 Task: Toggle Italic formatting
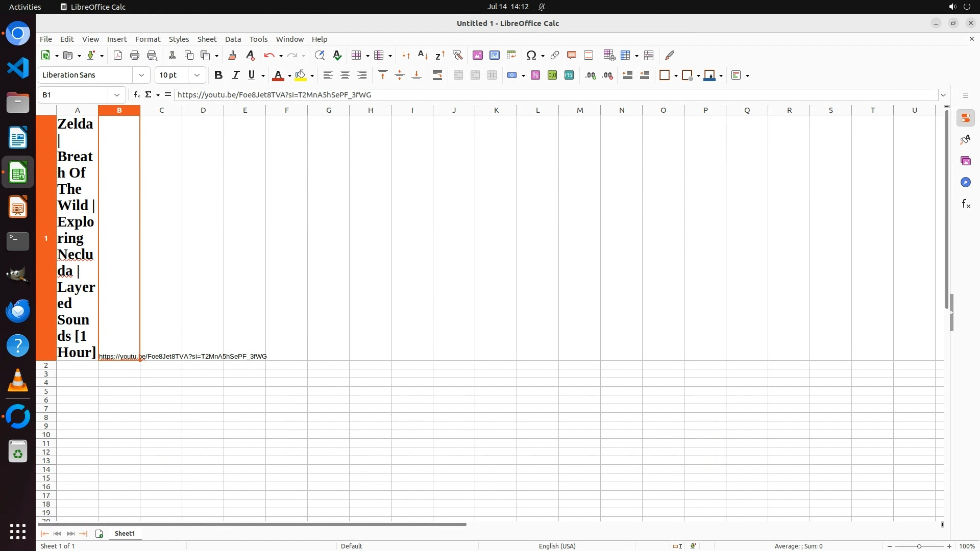point(235,76)
